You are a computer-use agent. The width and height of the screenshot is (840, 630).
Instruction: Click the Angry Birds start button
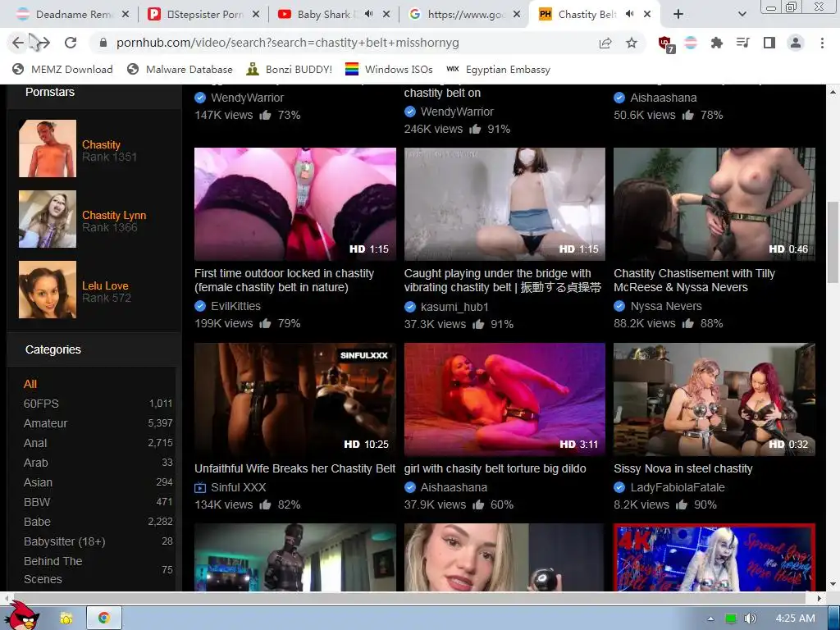tap(24, 616)
